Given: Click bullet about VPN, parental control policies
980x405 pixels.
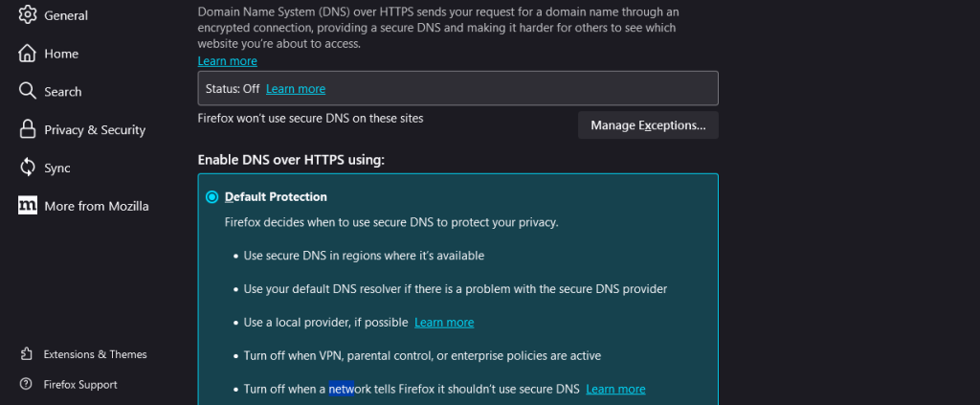Looking at the screenshot, I should tap(422, 355).
